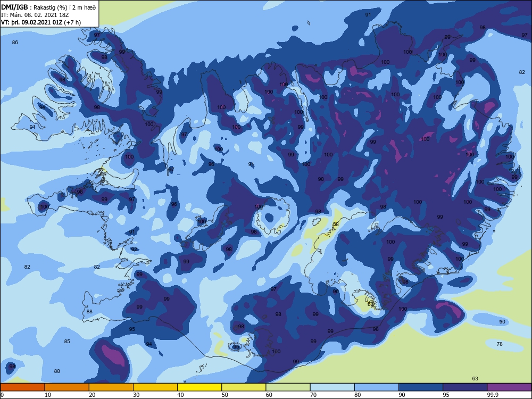Image resolution: width=532 pixels, height=399 pixels.
Task: Select the 70-80 light blue legend swatch
Action: click(x=332, y=387)
